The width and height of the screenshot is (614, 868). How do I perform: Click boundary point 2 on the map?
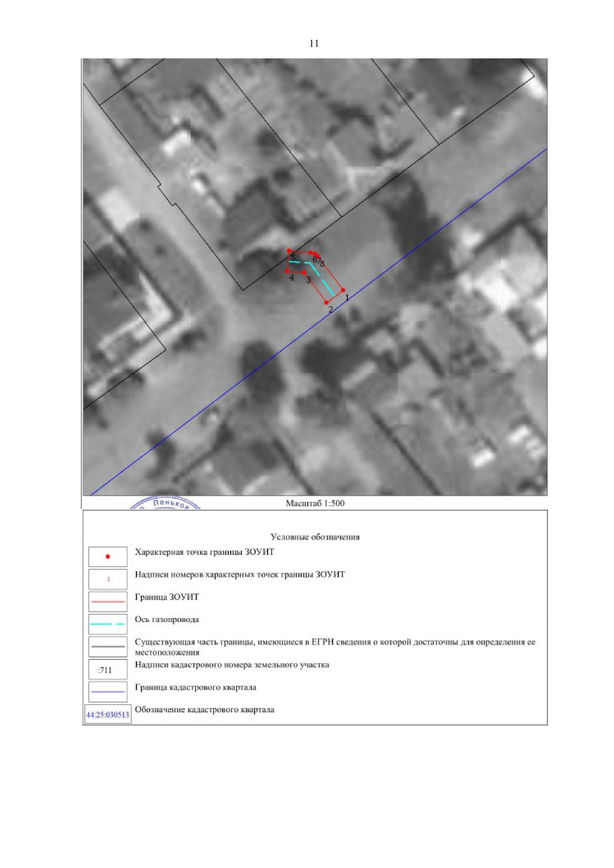click(x=326, y=303)
